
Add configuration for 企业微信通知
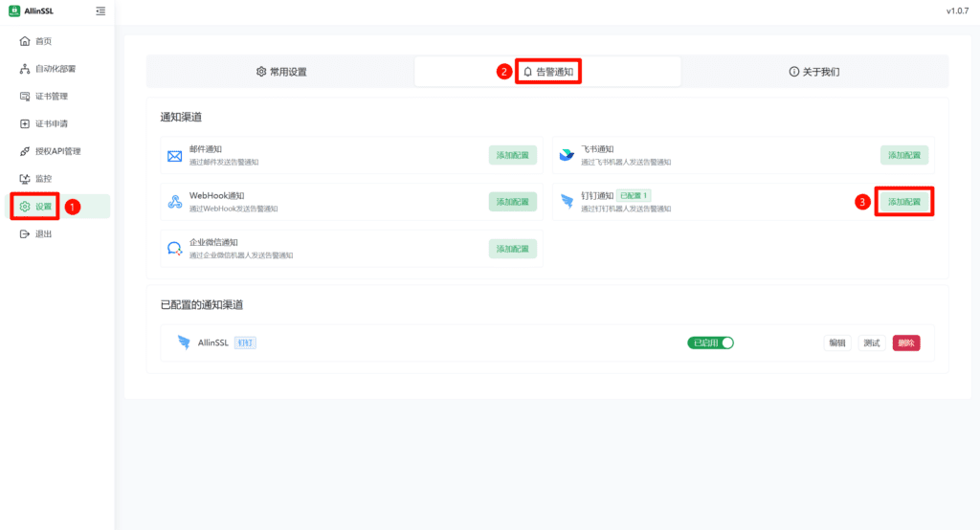tap(512, 249)
